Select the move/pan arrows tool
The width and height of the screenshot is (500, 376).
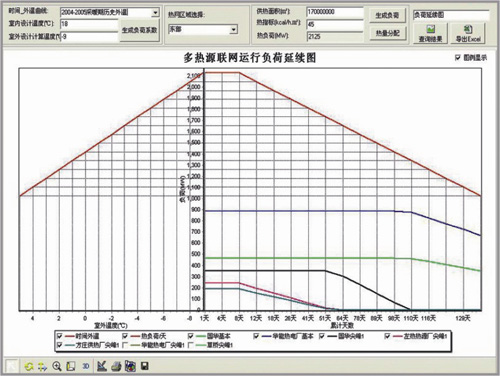[x=42, y=366]
